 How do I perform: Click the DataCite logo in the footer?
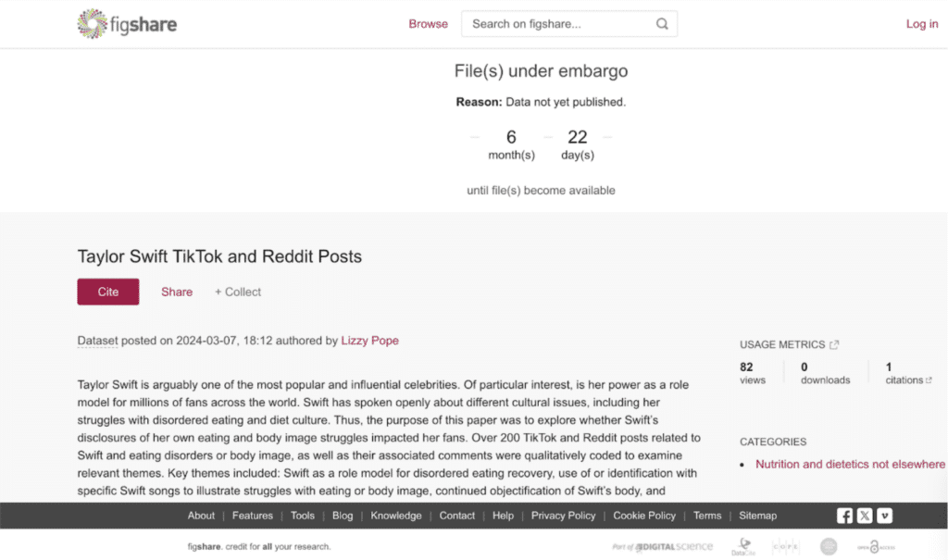[x=742, y=547]
